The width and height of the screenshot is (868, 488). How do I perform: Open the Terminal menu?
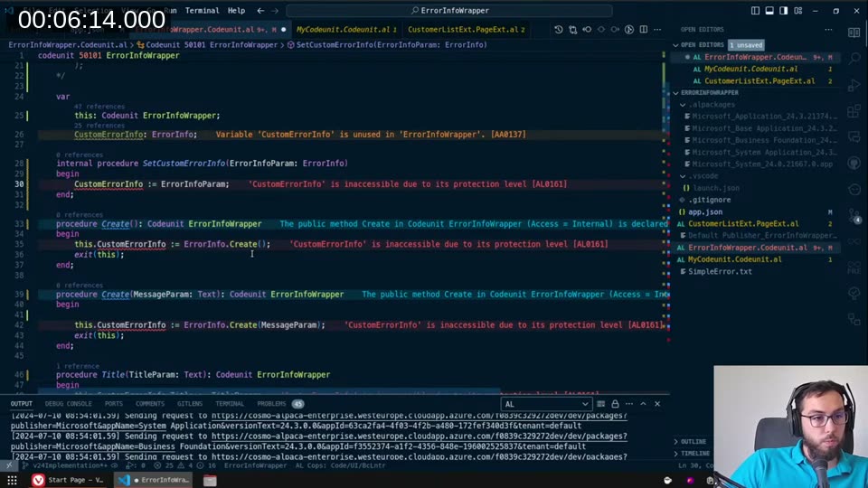[x=202, y=11]
